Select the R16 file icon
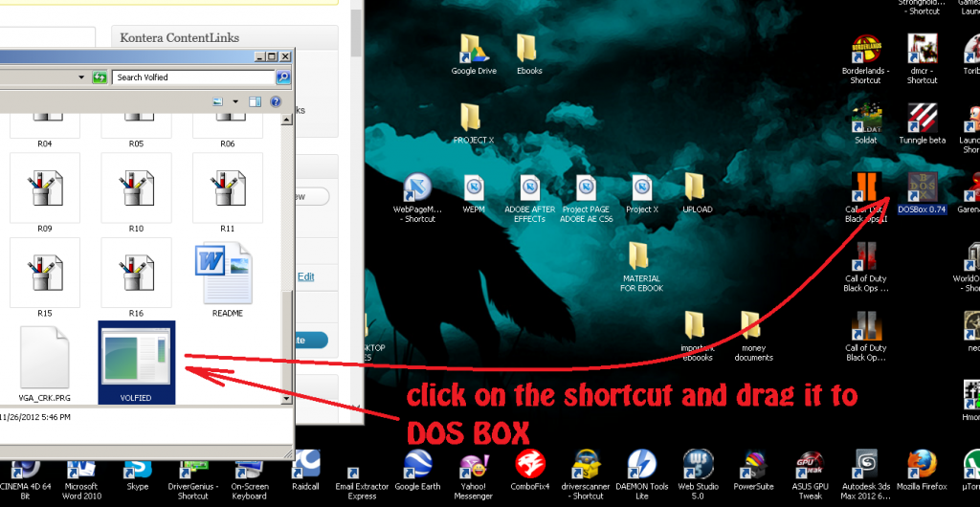This screenshot has width=980, height=507. point(136,273)
